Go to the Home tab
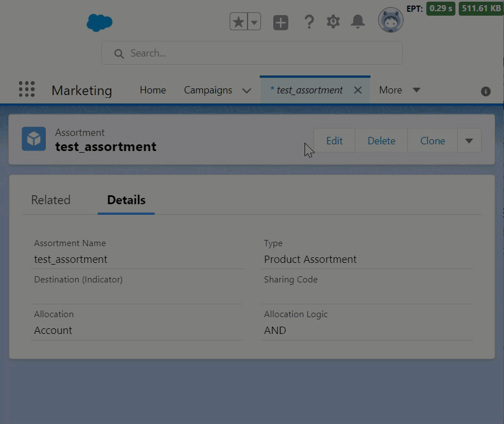The height and width of the screenshot is (424, 504). pyautogui.click(x=153, y=90)
